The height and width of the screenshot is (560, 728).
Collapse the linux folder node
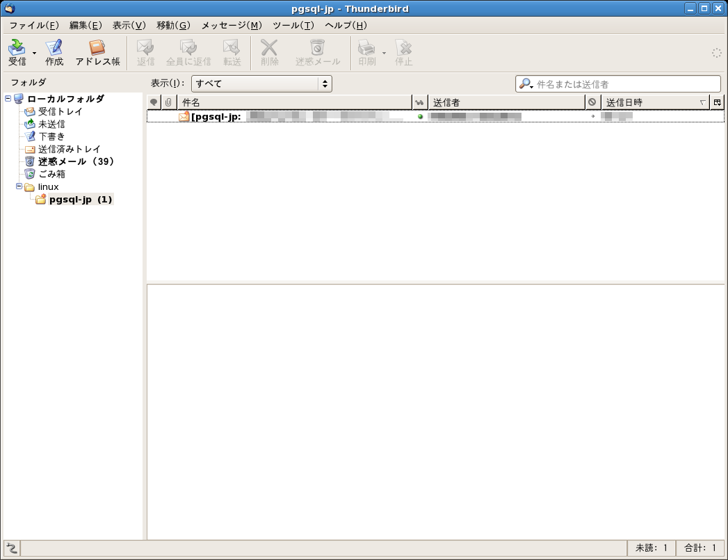pos(19,186)
